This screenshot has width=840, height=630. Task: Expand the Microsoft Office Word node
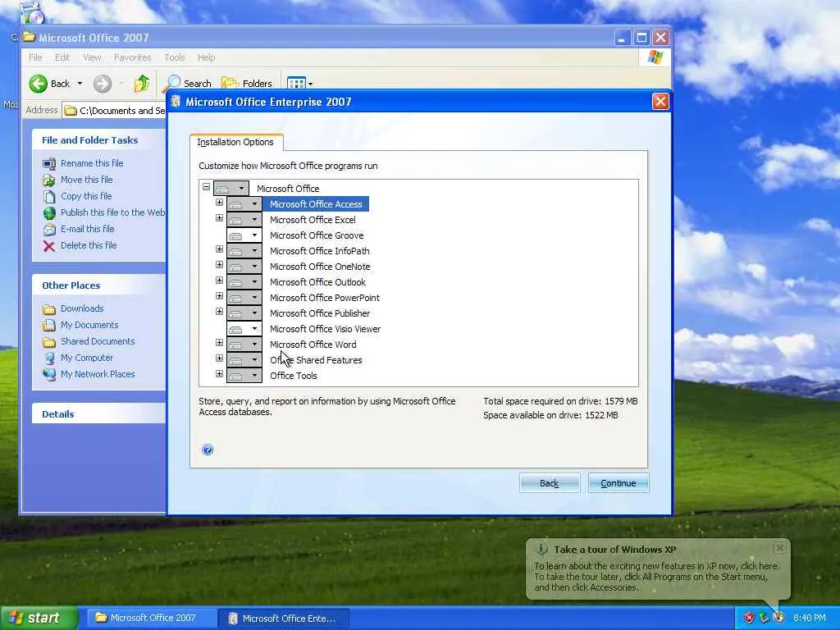pyautogui.click(x=219, y=342)
